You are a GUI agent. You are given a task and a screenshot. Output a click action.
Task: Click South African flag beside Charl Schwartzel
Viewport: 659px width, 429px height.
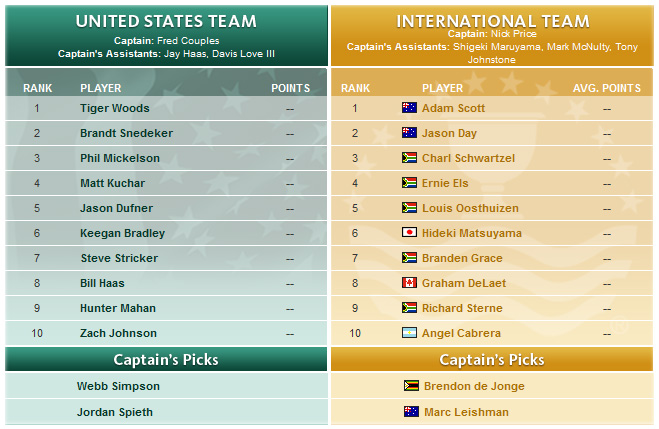click(x=409, y=158)
